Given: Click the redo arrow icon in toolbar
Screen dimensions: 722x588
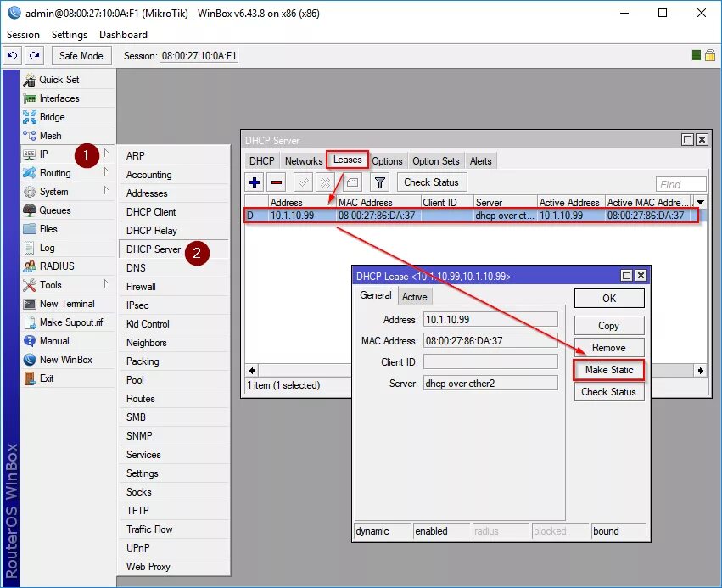Looking at the screenshot, I should pos(34,56).
